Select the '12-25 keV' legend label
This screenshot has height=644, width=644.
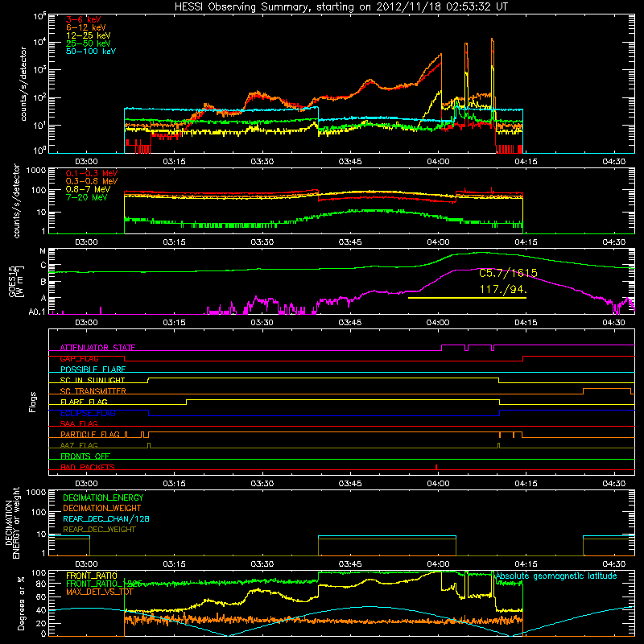point(89,35)
